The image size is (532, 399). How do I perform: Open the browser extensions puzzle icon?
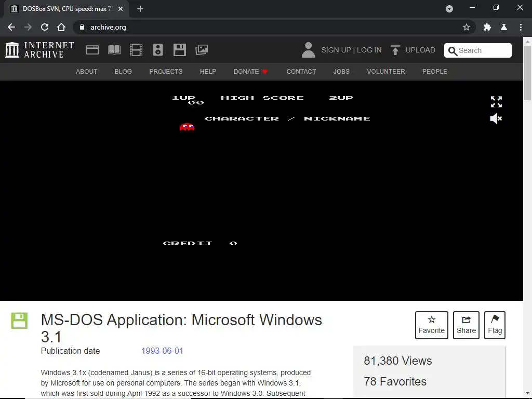click(x=487, y=27)
